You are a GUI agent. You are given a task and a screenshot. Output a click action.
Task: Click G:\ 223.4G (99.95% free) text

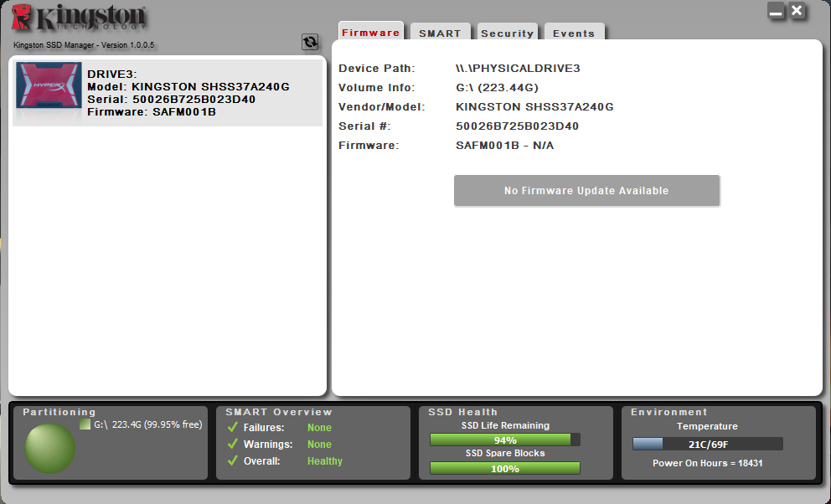[x=148, y=424]
